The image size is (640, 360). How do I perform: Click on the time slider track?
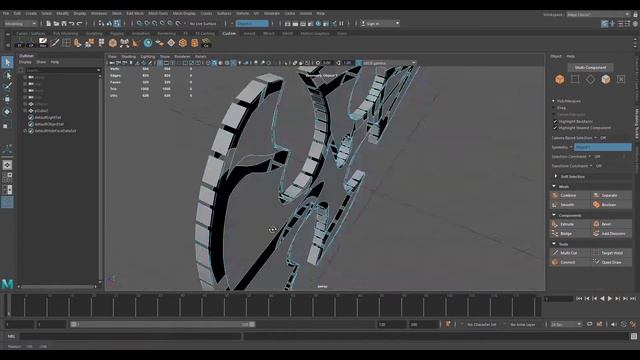click(x=274, y=305)
